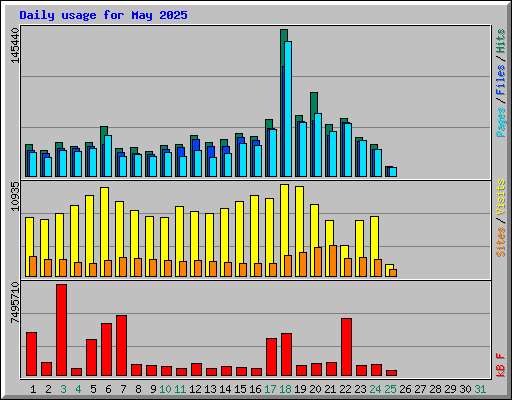Click the "Hits" legend label
Screen dimensions: 512x400
[501, 41]
